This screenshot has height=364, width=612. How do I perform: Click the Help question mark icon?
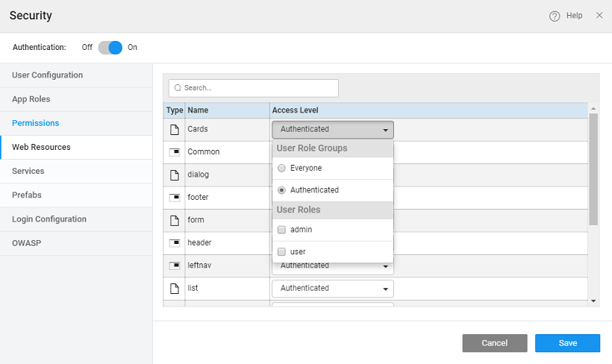(555, 16)
